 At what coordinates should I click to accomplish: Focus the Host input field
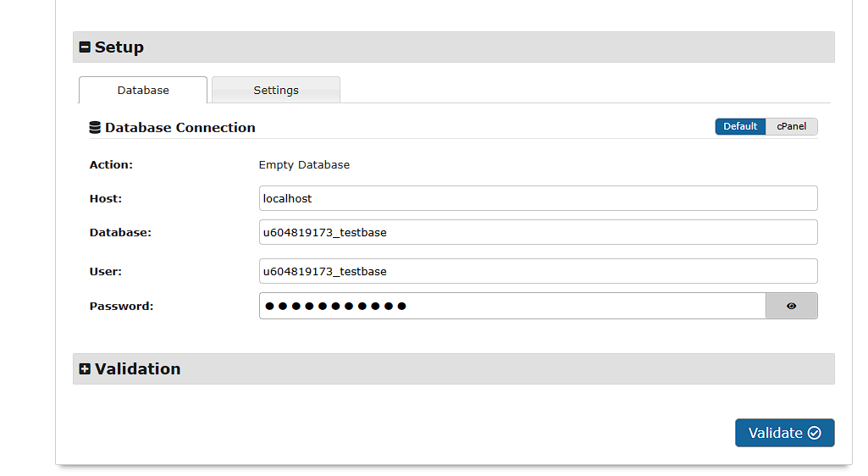538,198
